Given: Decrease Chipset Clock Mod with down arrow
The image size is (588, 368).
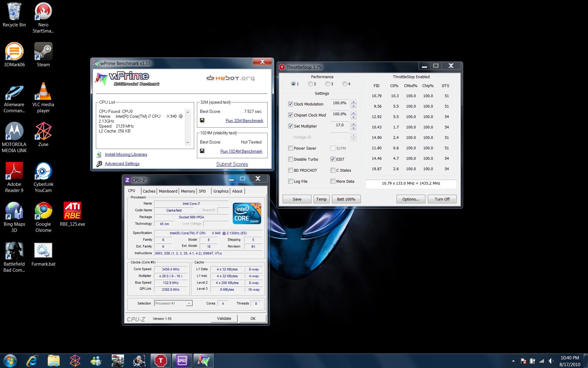Looking at the screenshot, I should click(x=353, y=117).
